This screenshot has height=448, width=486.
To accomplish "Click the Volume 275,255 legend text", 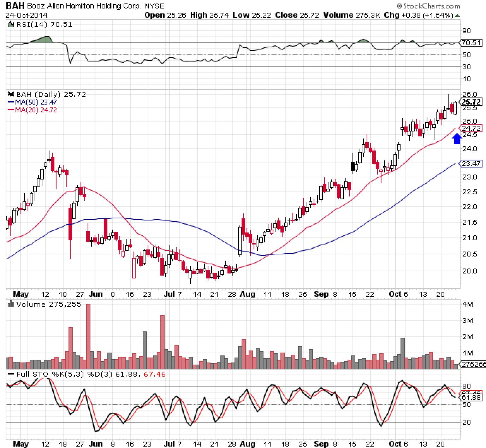I will [48, 304].
